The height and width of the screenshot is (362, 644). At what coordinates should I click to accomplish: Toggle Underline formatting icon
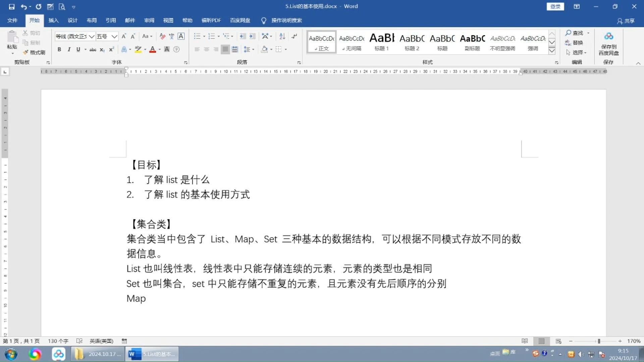[x=77, y=49]
